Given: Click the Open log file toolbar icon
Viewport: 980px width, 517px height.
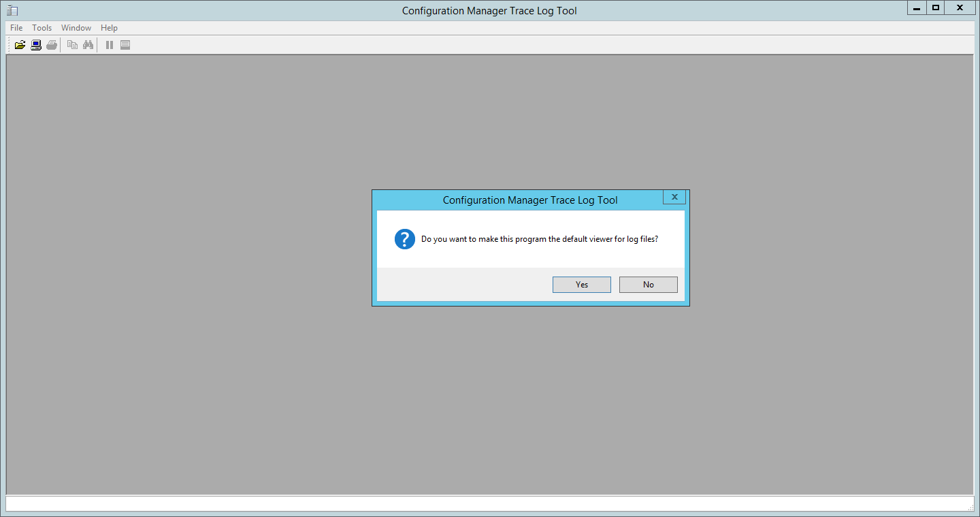Looking at the screenshot, I should point(20,45).
